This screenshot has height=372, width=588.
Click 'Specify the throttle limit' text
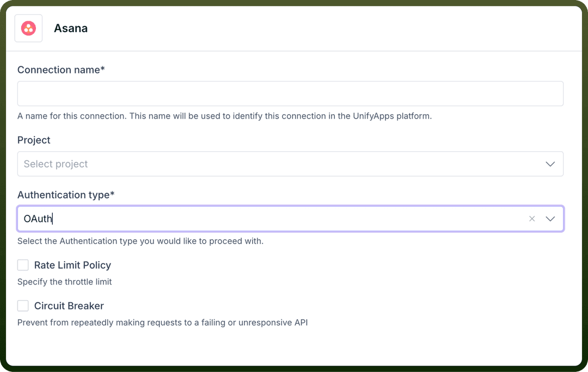coord(64,282)
